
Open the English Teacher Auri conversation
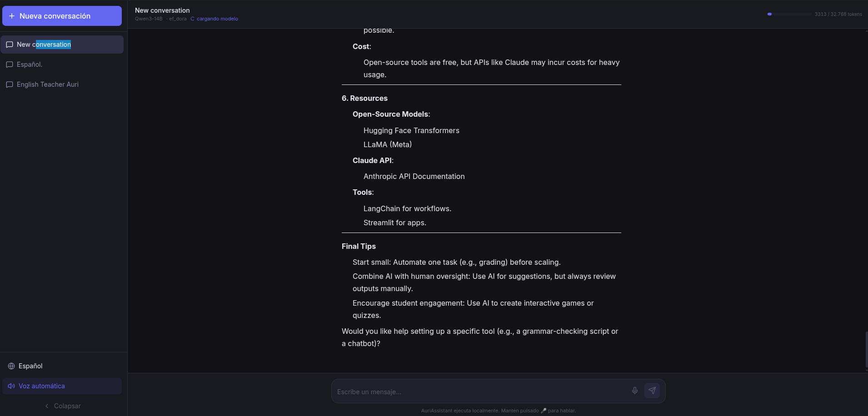62,84
